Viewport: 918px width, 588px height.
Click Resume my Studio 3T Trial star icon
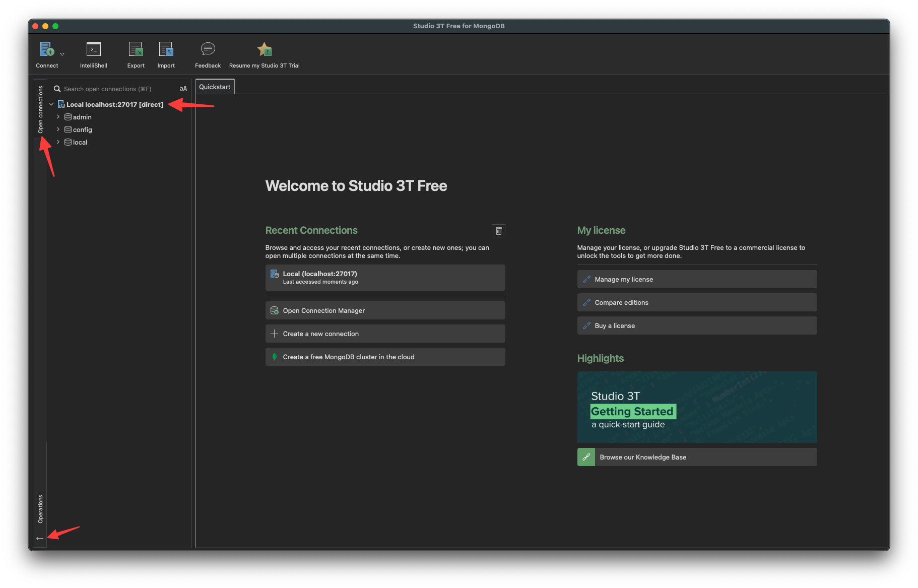pyautogui.click(x=265, y=49)
